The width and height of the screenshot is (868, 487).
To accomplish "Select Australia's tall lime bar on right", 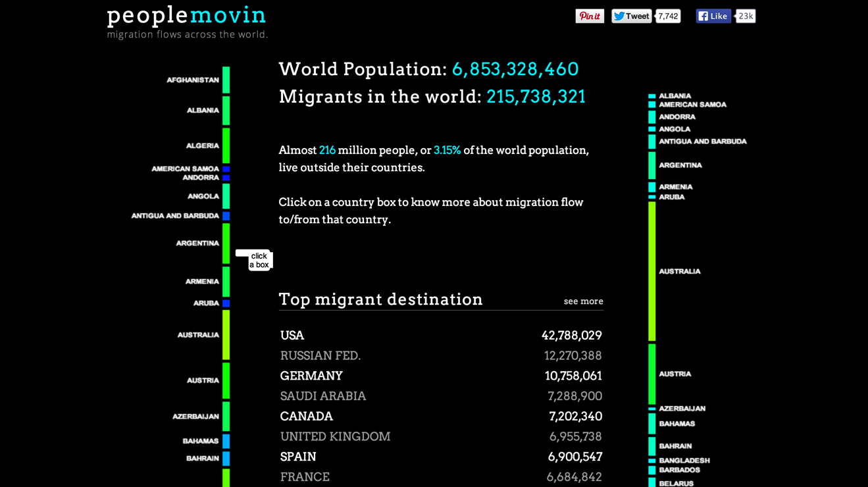I will click(652, 272).
